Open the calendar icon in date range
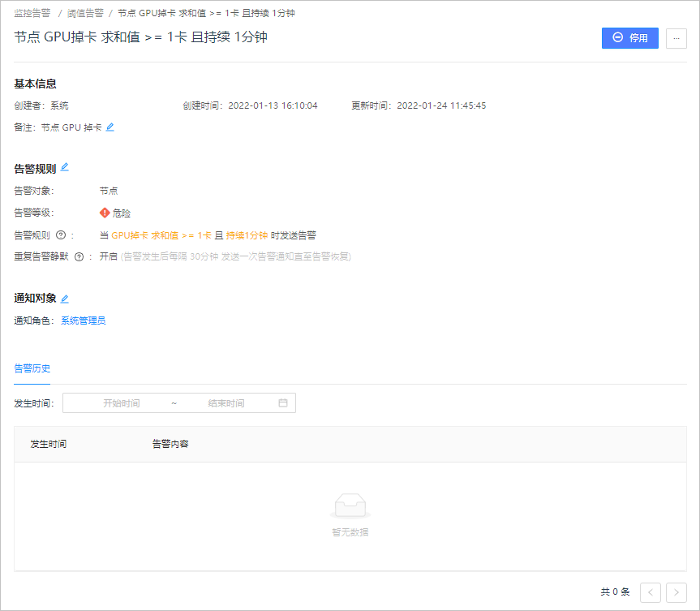Screen dimensions: 700x611 [283, 402]
